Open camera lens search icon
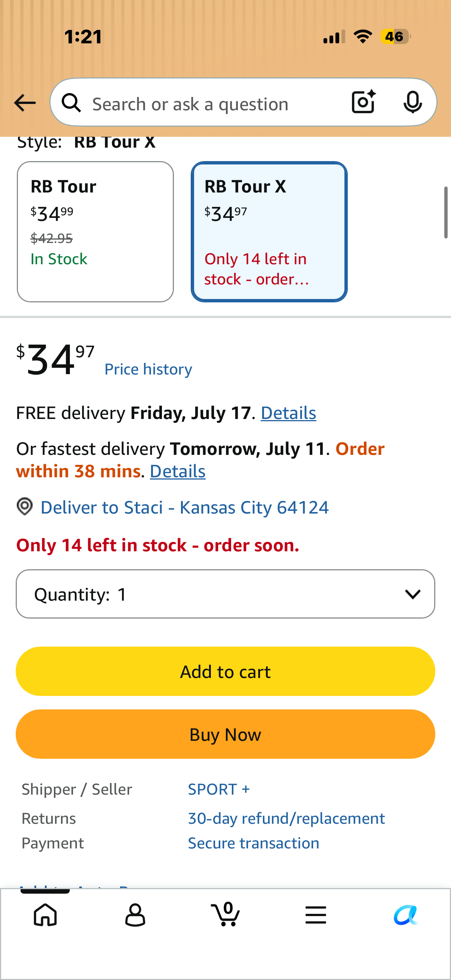This screenshot has height=980, width=451. tap(363, 102)
